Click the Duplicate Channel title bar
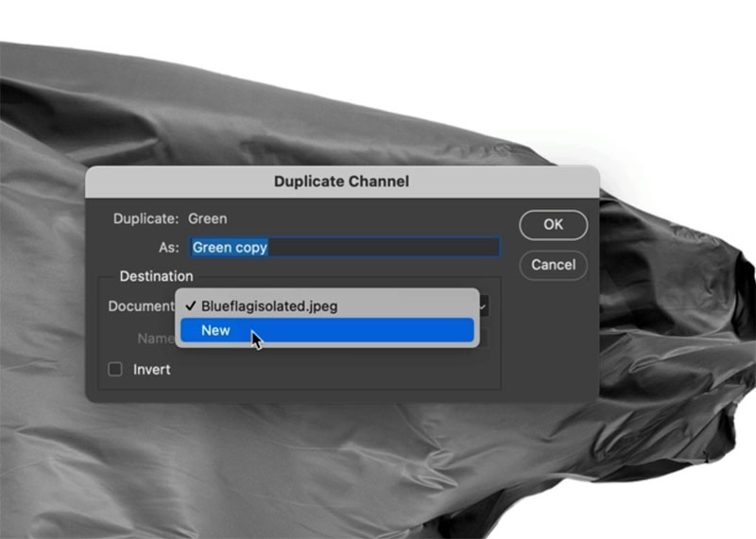The width and height of the screenshot is (756, 539). pyautogui.click(x=341, y=181)
